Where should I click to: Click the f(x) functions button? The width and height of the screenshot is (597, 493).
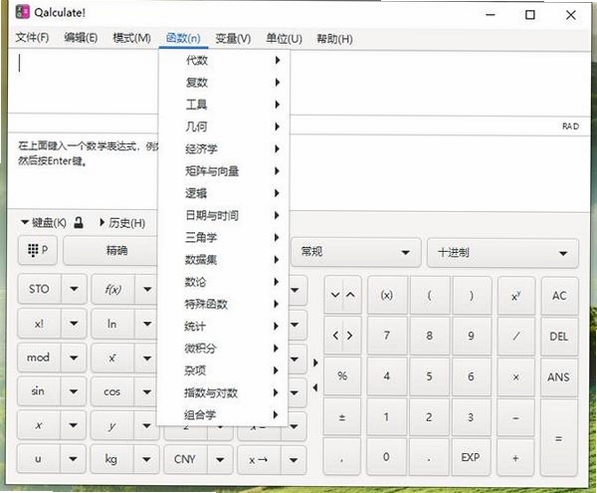coord(113,289)
